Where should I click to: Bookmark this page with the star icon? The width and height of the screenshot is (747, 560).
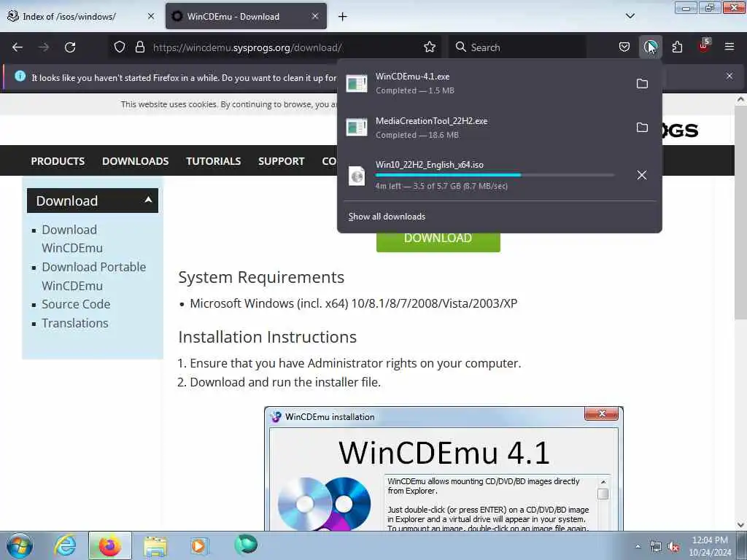point(429,47)
